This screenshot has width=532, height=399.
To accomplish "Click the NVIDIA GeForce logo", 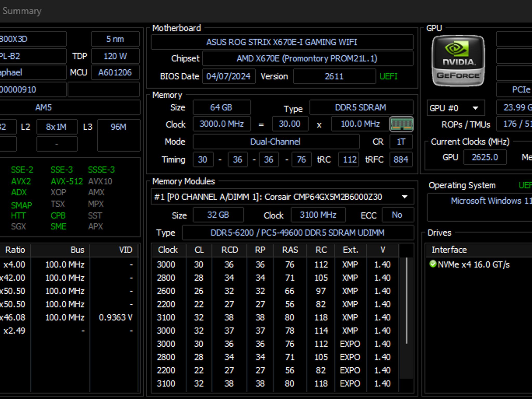I will pos(458,61).
